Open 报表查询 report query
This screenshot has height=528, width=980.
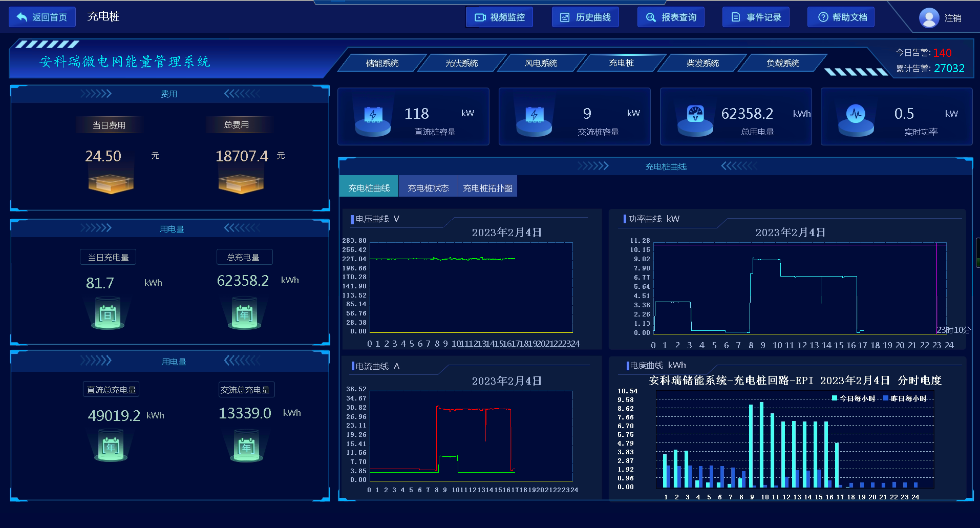click(671, 17)
